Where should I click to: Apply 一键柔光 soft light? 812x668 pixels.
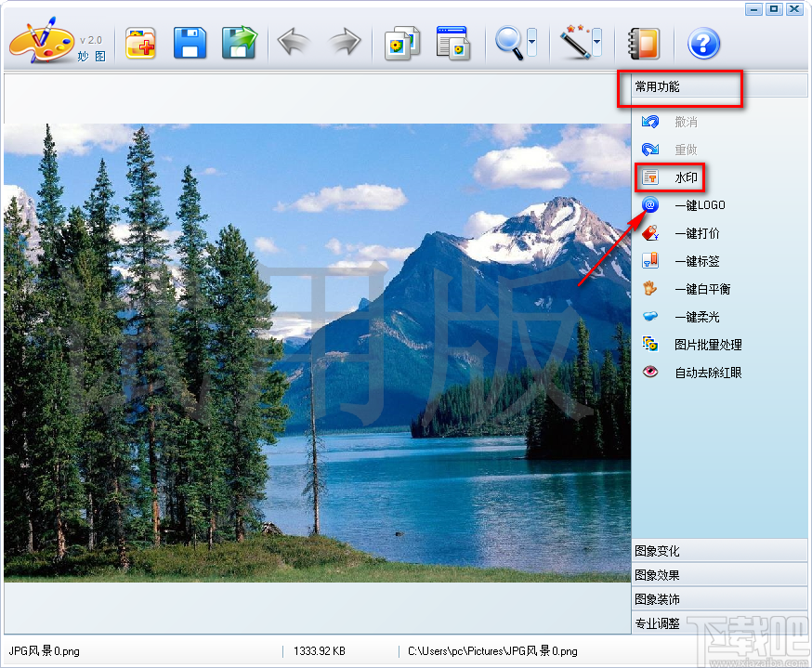tap(697, 318)
